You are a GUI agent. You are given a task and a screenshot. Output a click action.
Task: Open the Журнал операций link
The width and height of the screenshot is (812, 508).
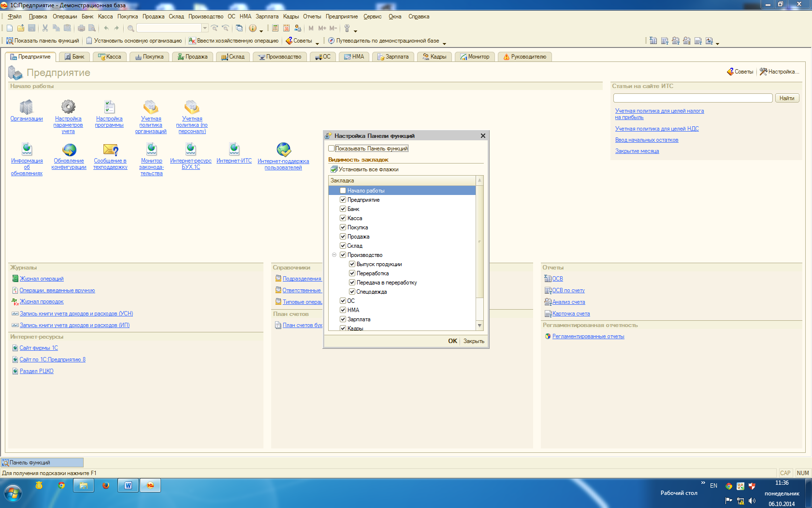pyautogui.click(x=42, y=279)
